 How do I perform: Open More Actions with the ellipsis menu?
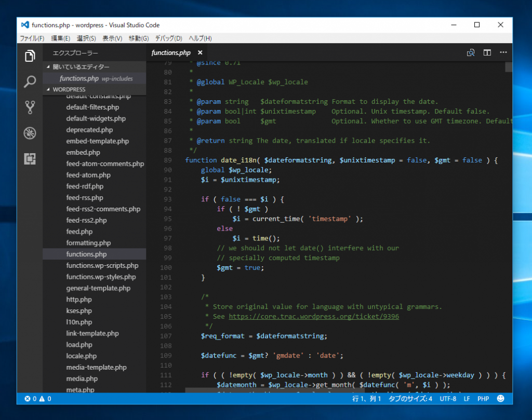[x=502, y=52]
